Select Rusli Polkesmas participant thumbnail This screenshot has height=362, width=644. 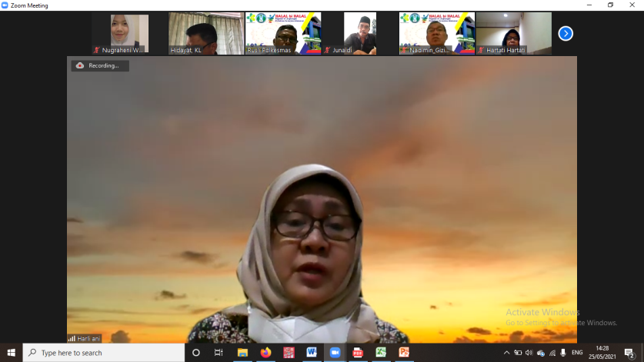283,33
